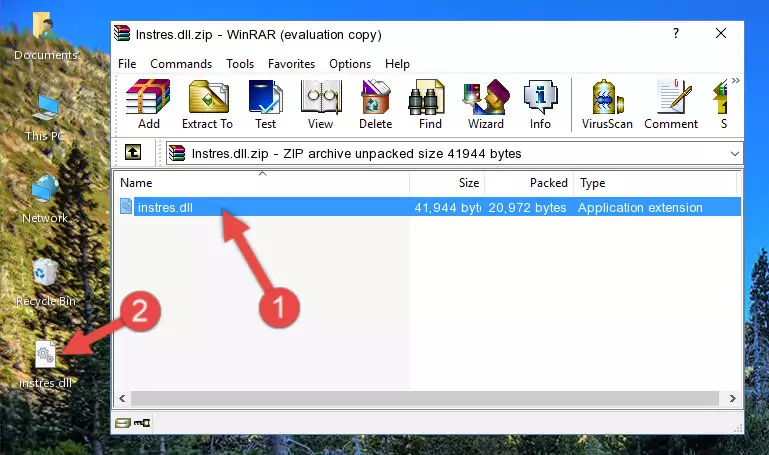Run the Test archive tool
This screenshot has width=769, height=455.
click(265, 104)
